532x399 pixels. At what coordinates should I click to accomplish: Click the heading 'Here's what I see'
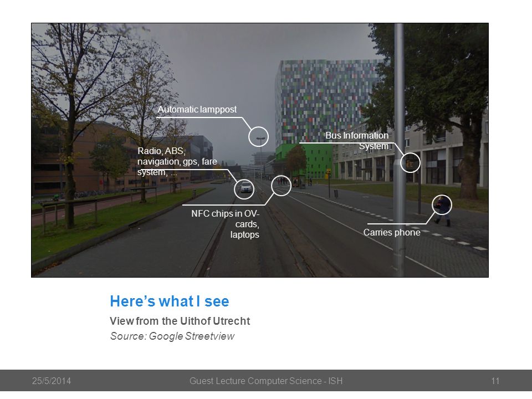(x=170, y=301)
